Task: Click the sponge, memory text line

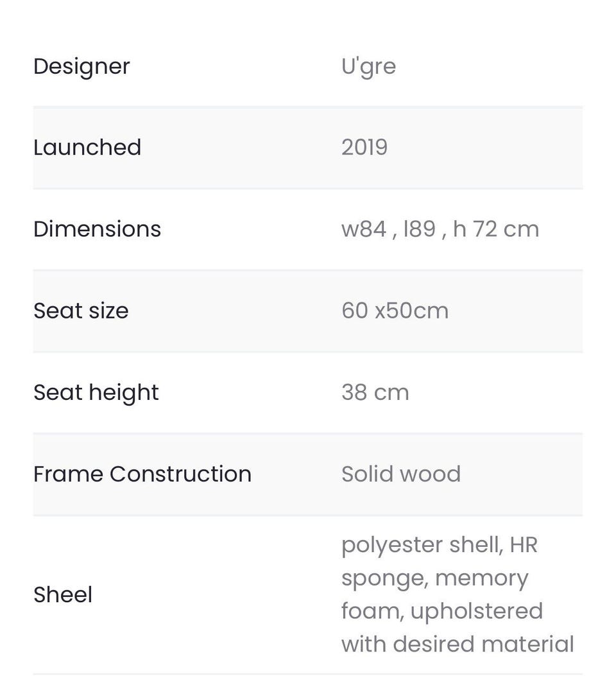Action: pos(434,578)
